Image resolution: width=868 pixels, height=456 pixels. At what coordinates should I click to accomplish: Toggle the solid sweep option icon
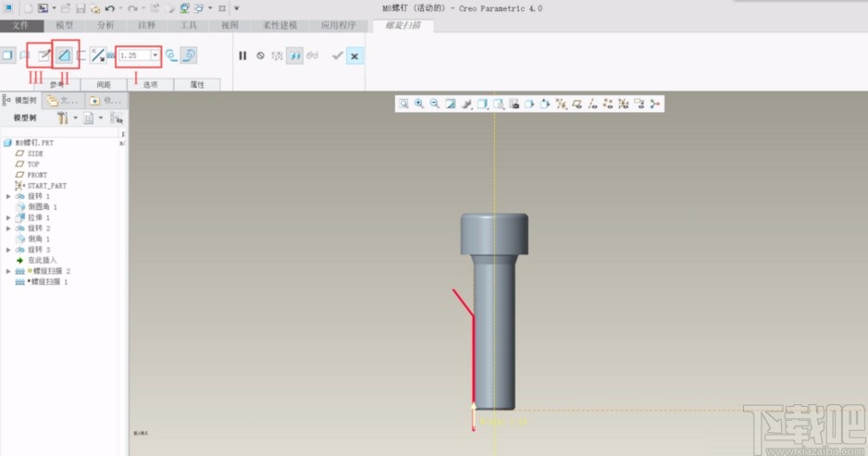(x=7, y=55)
